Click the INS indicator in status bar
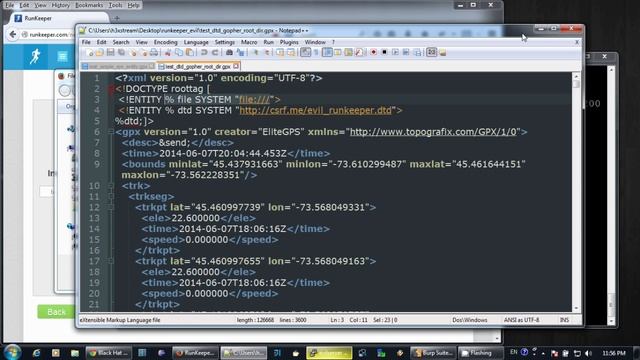Screen dimensions: 640x360 pos(564,320)
